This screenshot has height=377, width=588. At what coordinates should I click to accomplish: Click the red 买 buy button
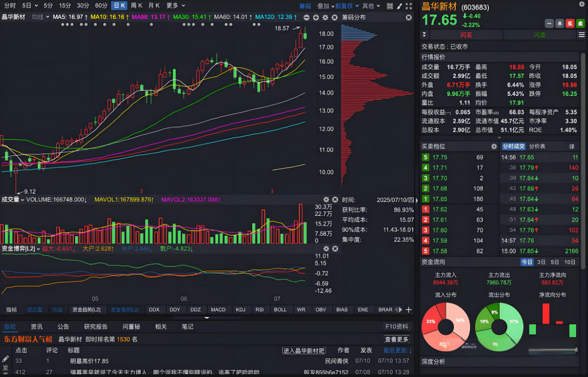pos(570,23)
